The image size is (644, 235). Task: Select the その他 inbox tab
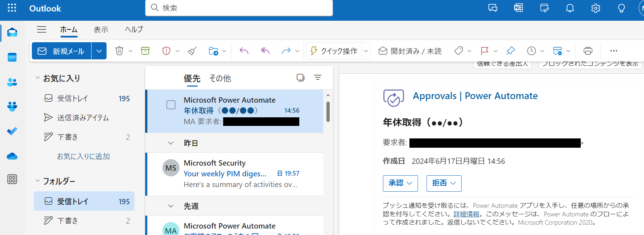pos(220,78)
